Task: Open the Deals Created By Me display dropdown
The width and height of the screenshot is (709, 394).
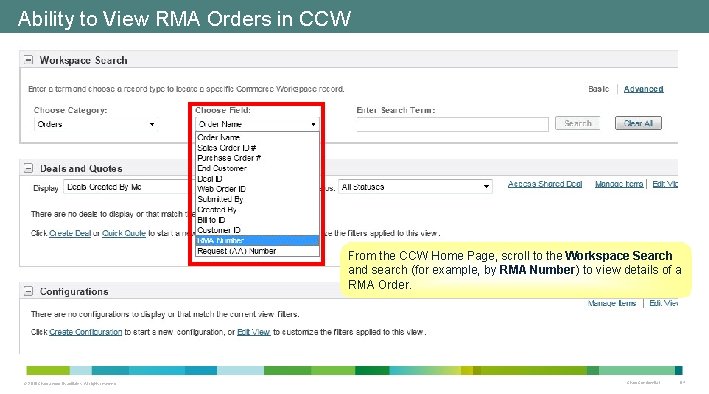Action: pos(127,187)
